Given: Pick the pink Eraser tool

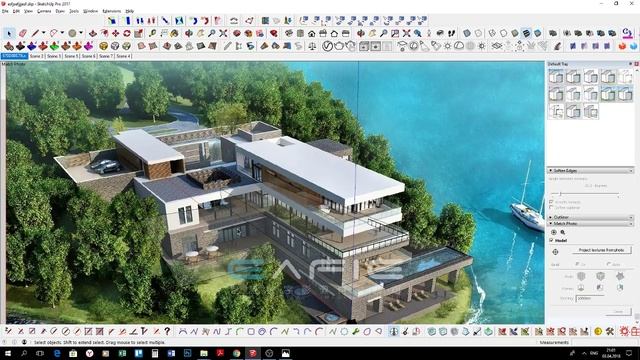Looking at the screenshot, I should coord(22,33).
